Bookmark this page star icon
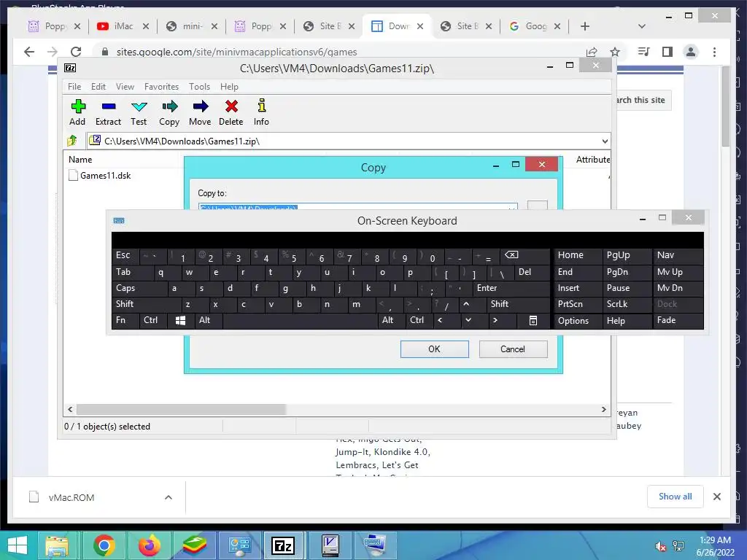747x560 pixels. (x=615, y=52)
